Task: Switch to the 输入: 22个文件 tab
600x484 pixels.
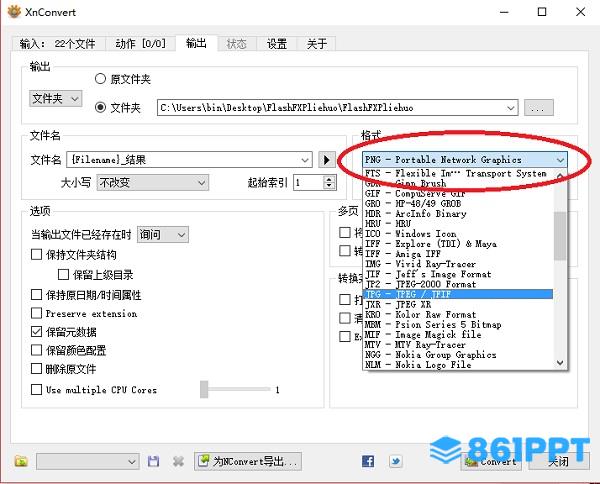Action: (x=57, y=44)
